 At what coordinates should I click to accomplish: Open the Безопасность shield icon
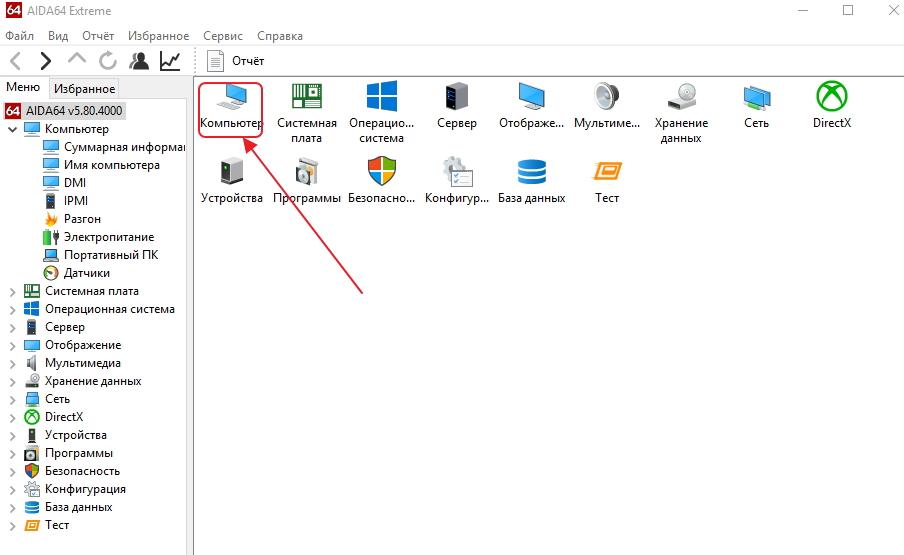[x=382, y=171]
